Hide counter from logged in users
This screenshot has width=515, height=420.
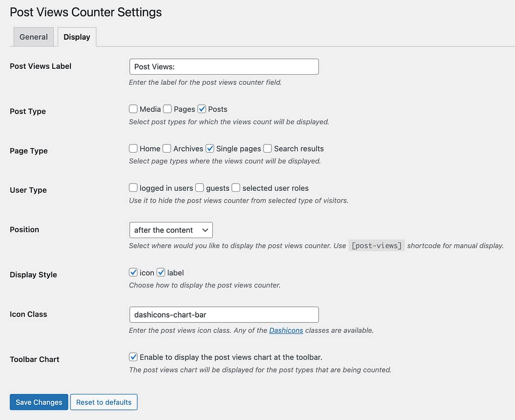point(133,187)
